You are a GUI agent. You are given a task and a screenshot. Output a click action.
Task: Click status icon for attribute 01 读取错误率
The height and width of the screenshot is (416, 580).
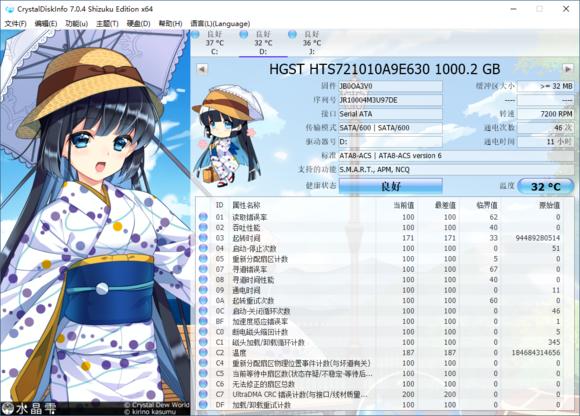pyautogui.click(x=203, y=217)
